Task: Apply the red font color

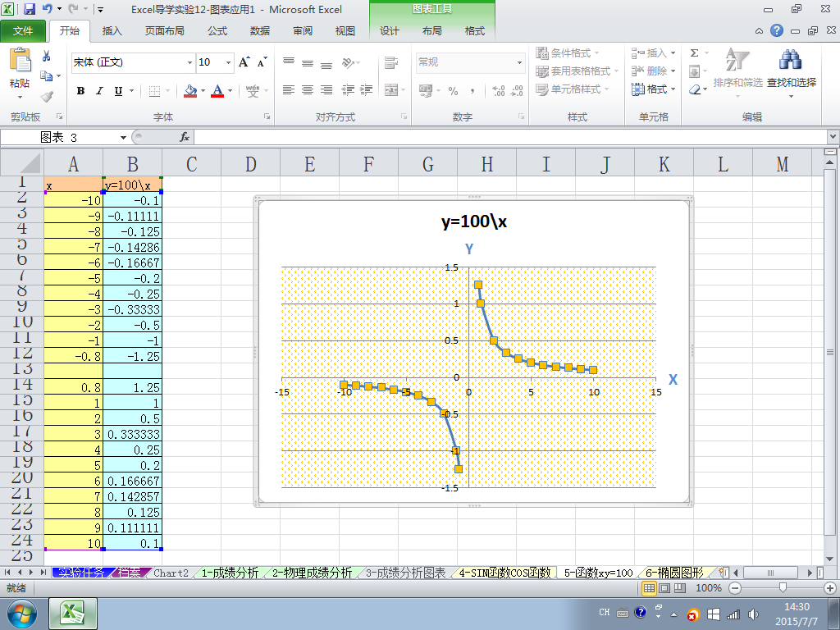Action: pyautogui.click(x=217, y=90)
